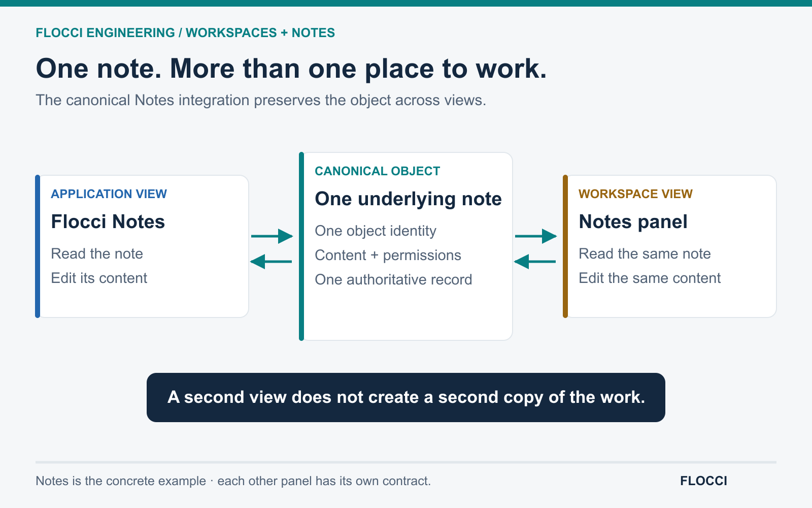Click the breadcrumb 'FLOCCI ENGINEERING / WORKSPACES + NOTES'

click(185, 33)
